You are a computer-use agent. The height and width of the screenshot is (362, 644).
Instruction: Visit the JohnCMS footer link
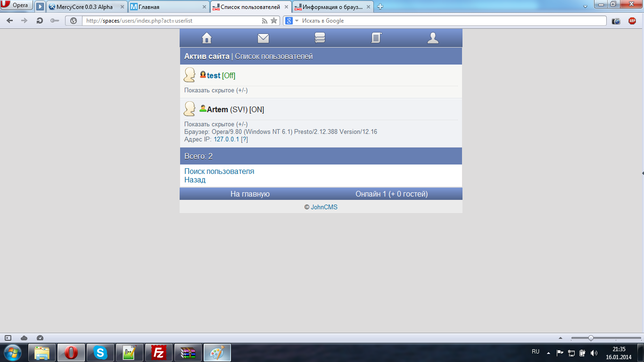pyautogui.click(x=324, y=207)
